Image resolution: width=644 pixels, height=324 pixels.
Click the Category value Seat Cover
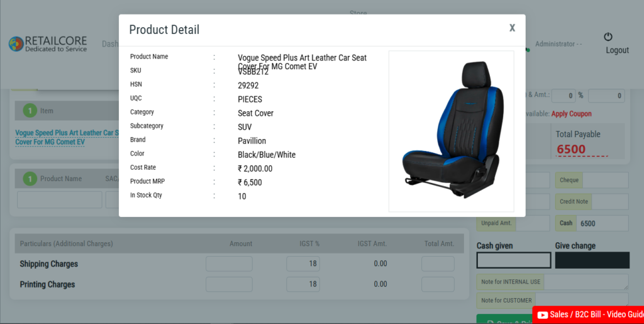(x=255, y=113)
